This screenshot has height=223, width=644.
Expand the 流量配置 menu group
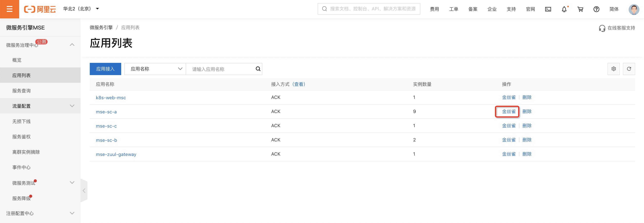coord(40,106)
